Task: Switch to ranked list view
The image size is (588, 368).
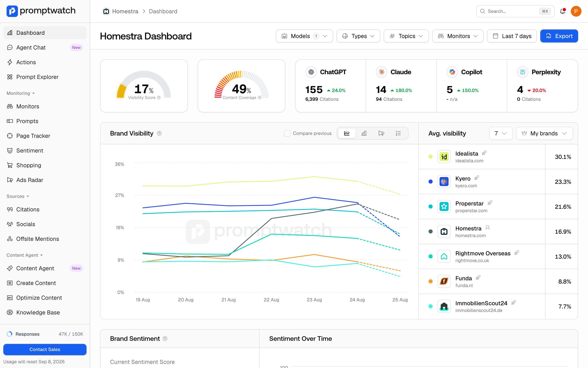Action: (x=398, y=133)
